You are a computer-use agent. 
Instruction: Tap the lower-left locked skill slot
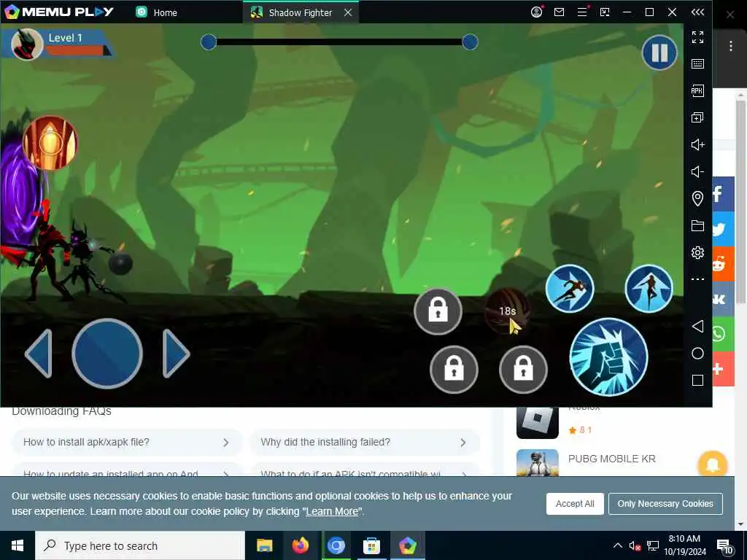click(x=454, y=370)
